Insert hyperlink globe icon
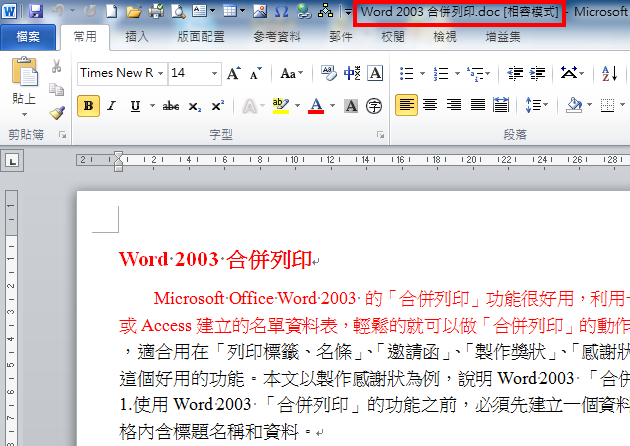 coord(304,11)
